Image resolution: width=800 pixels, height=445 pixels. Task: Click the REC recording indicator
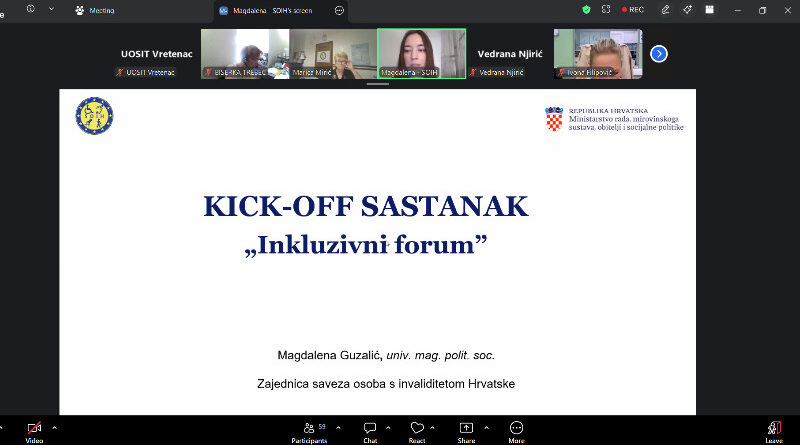pyautogui.click(x=633, y=10)
